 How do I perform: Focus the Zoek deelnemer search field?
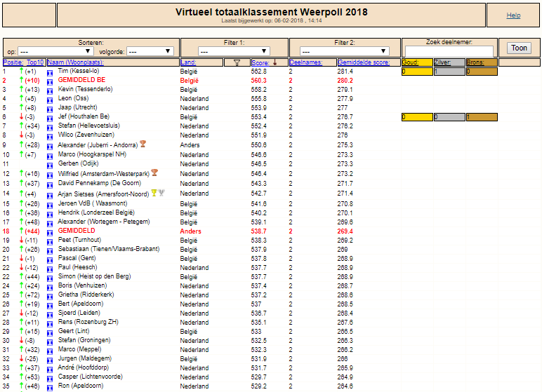449,51
